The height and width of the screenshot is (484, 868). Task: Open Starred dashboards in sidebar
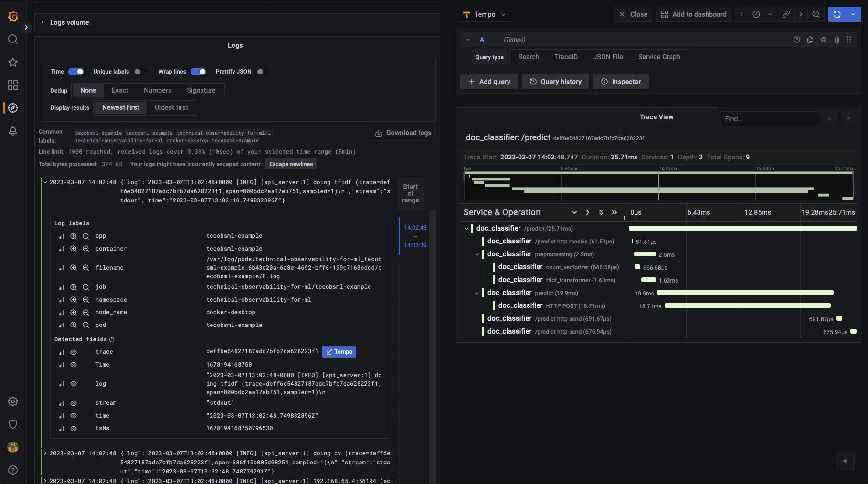[x=13, y=62]
